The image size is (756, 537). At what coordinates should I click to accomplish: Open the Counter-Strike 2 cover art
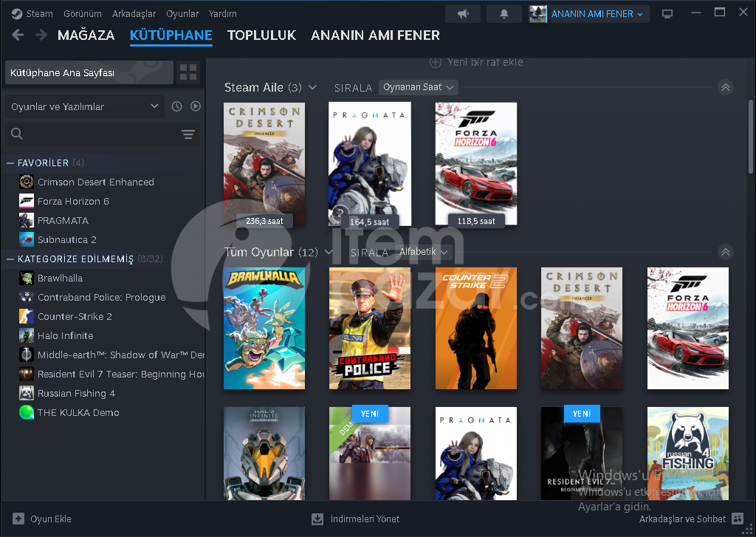476,328
